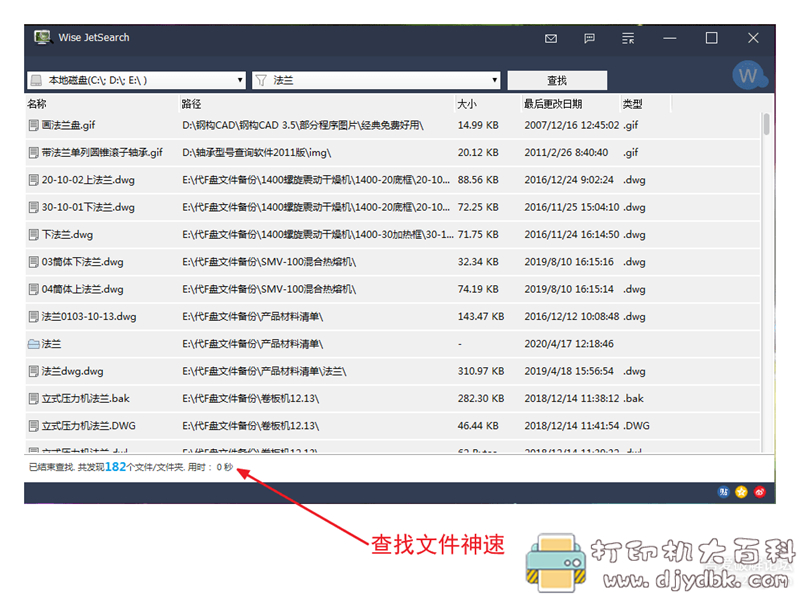The image size is (800, 594).
Task: Click the .DWG type cell of 立式压力机法兰.DWG
Action: [x=636, y=426]
